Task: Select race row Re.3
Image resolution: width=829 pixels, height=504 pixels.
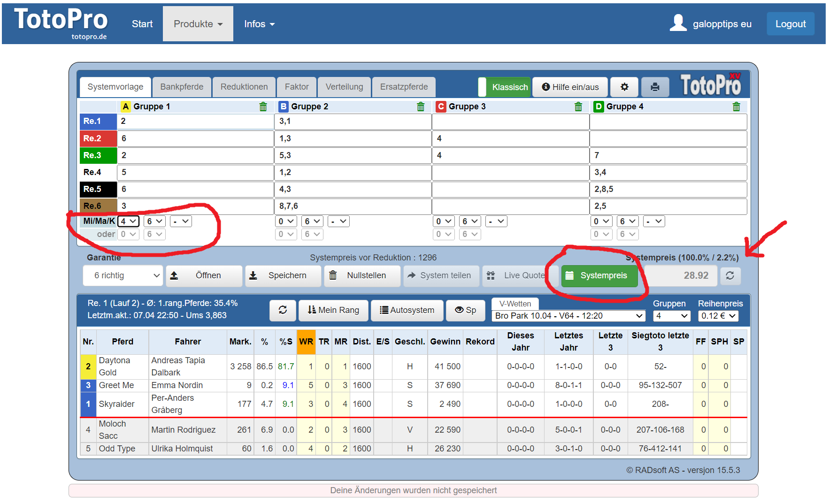Action: pos(98,155)
